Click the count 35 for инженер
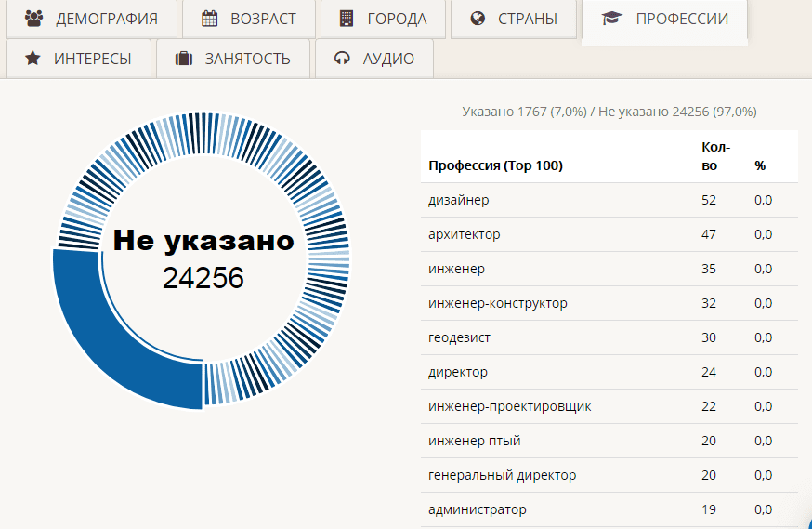The width and height of the screenshot is (812, 529). 709,269
